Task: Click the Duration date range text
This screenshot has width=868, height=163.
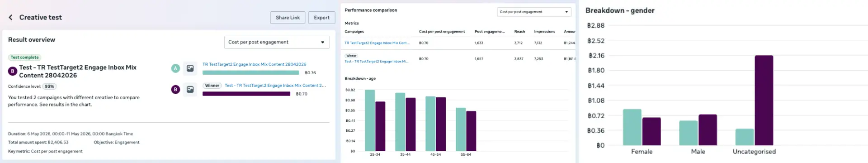Action: [71, 134]
